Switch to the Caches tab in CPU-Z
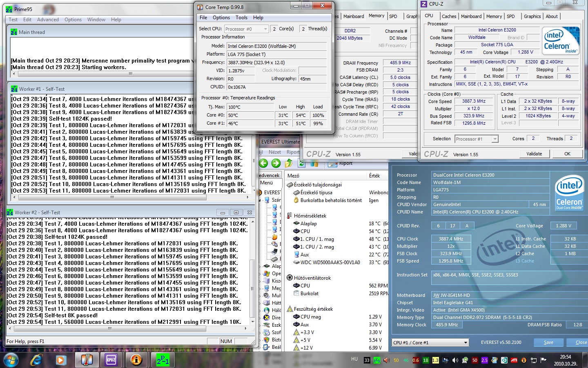Viewport: 588px width, 368px height. pyautogui.click(x=449, y=16)
